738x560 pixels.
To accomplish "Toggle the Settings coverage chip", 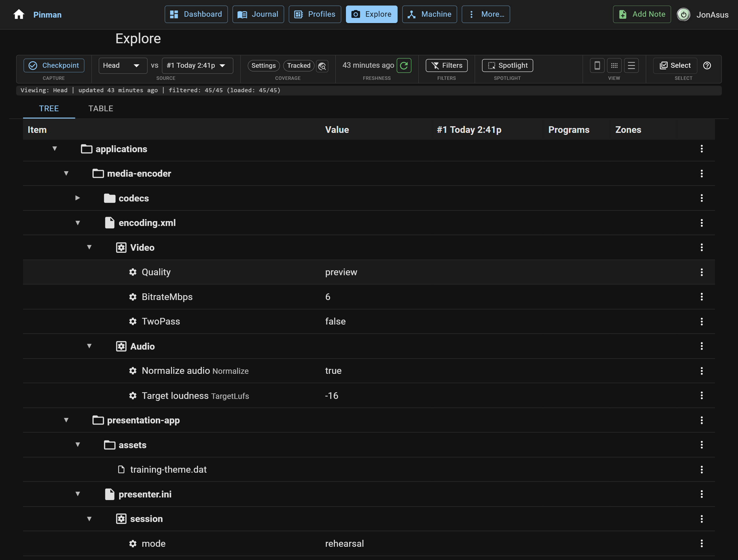I will 263,66.
